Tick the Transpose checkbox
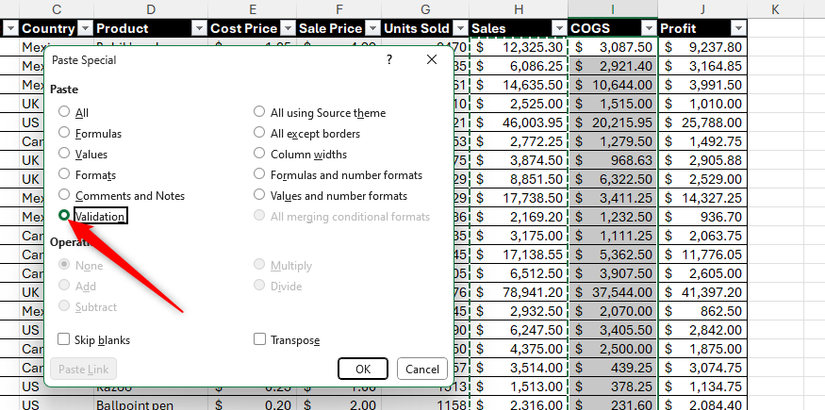This screenshot has width=825, height=410. (x=259, y=339)
